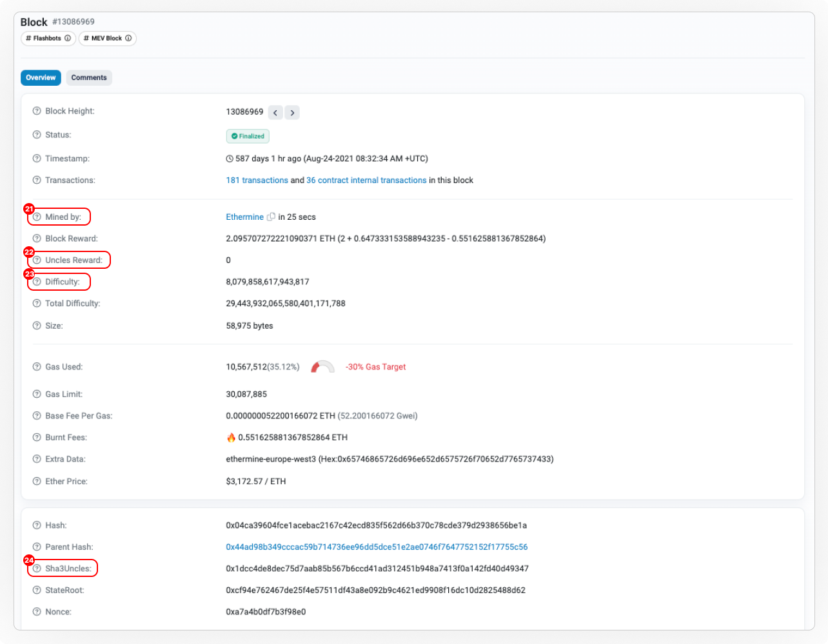Switch to the Comments tab
Image resolution: width=828 pixels, height=644 pixels.
point(89,78)
